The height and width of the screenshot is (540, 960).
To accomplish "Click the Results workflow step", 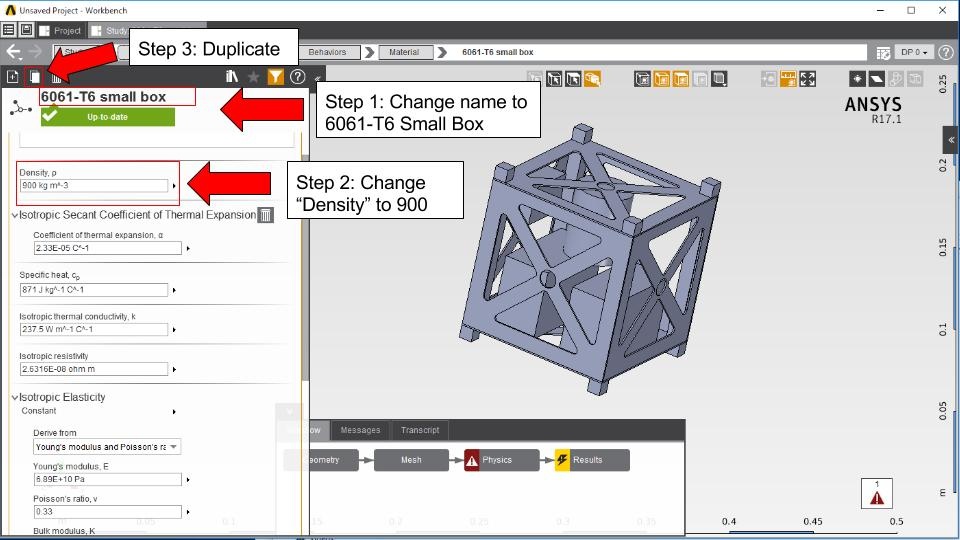I will click(x=592, y=460).
